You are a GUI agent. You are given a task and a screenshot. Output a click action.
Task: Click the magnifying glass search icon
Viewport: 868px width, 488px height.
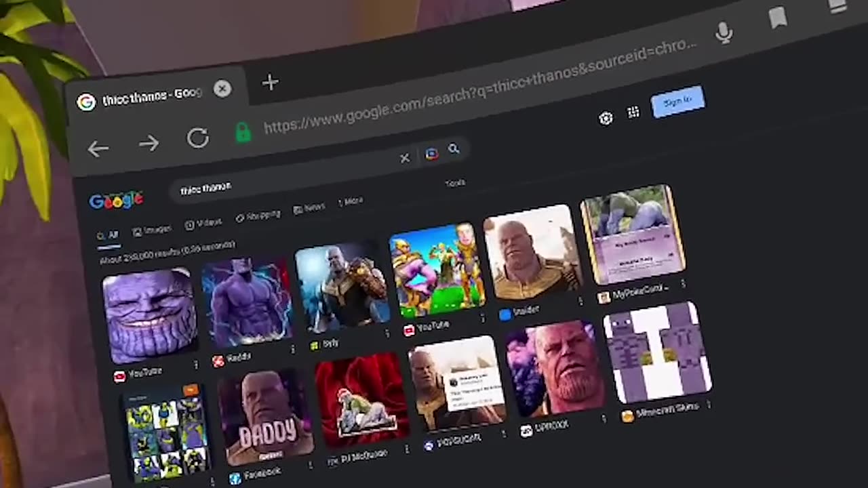pyautogui.click(x=454, y=149)
